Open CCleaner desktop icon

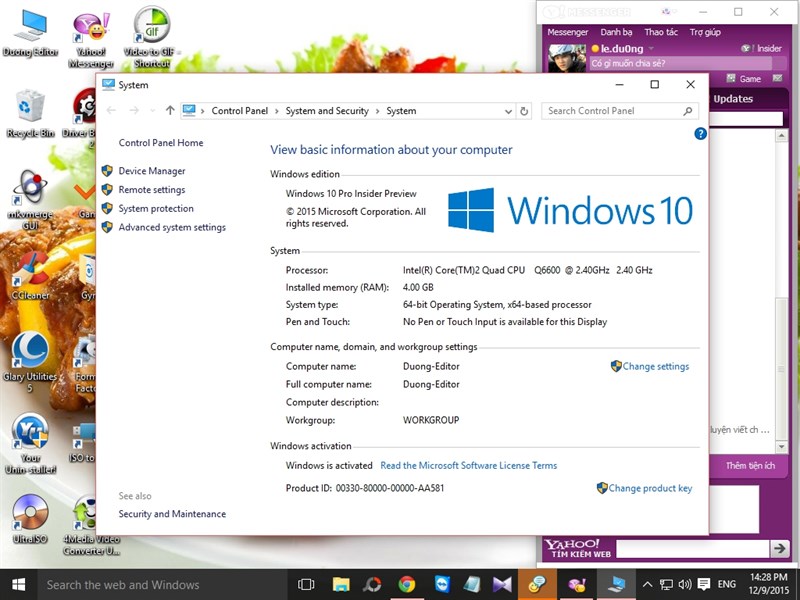pyautogui.click(x=30, y=276)
